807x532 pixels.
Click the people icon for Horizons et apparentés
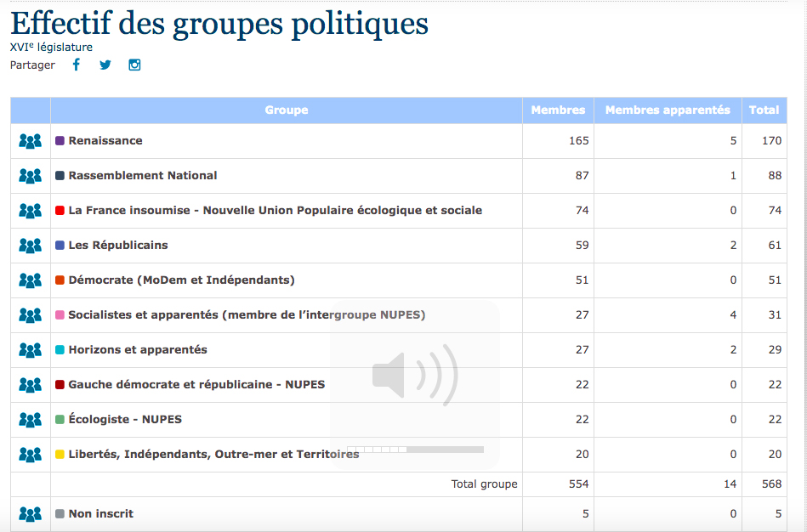click(x=31, y=350)
